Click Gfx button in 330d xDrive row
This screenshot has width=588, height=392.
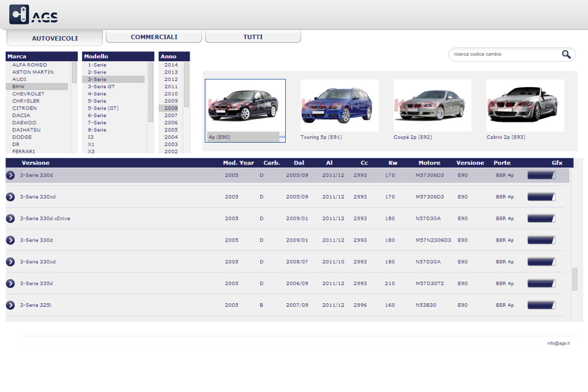coord(541,218)
